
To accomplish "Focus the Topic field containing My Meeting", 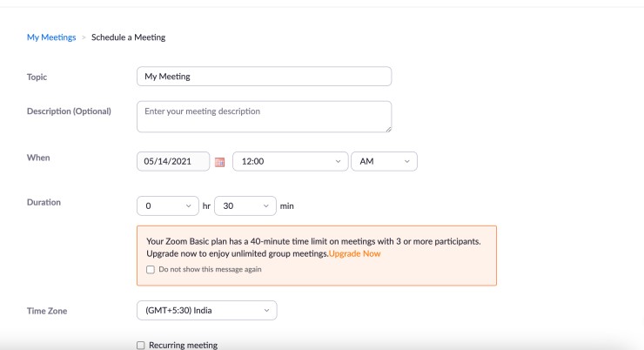I will (264, 77).
